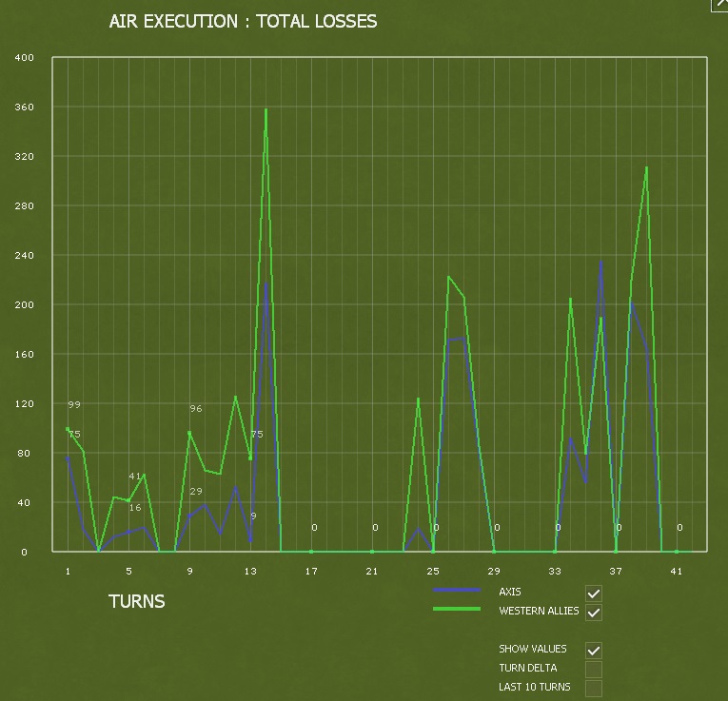Click the TURNS axis label

click(136, 602)
